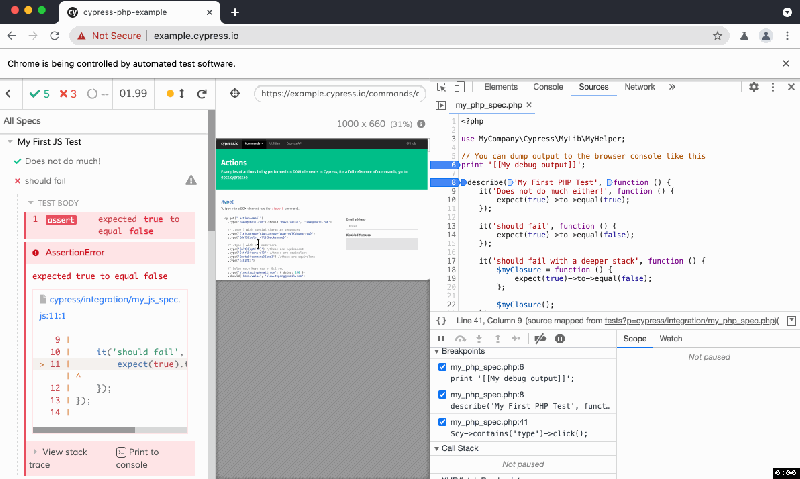Show the Sources navigator pane icon

pyautogui.click(x=441, y=105)
